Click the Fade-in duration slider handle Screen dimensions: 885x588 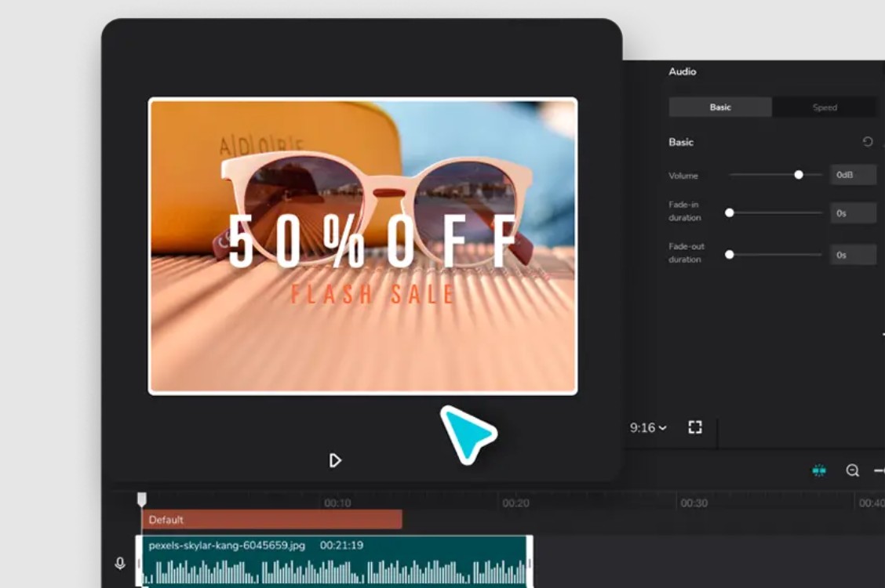point(730,212)
